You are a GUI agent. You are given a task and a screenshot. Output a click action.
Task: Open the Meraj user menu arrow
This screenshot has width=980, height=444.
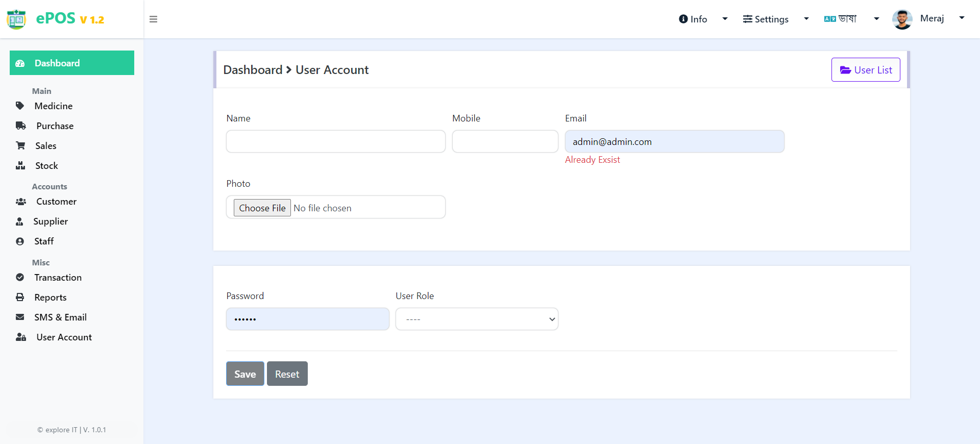point(962,18)
